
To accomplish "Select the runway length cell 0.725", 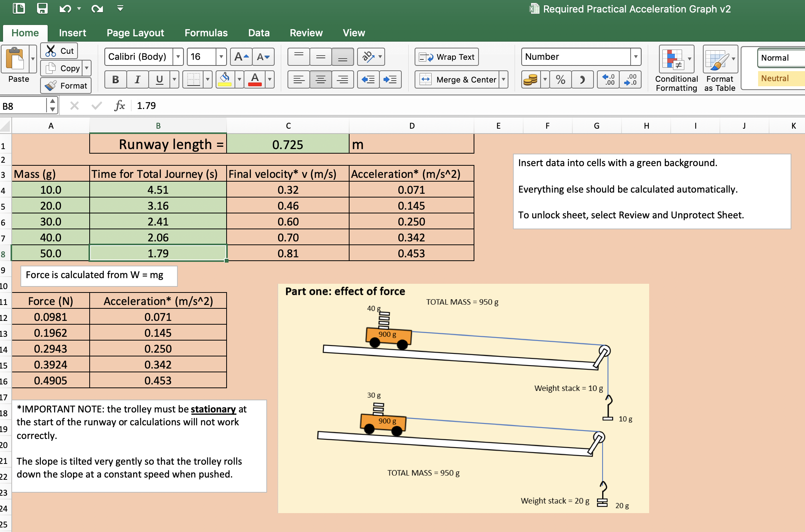I will [x=287, y=145].
